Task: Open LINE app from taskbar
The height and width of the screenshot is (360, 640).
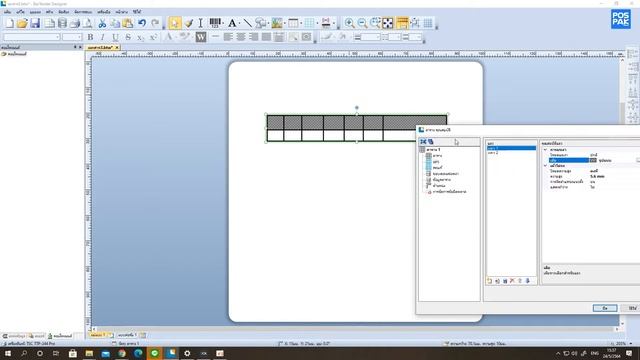Action: [155, 353]
